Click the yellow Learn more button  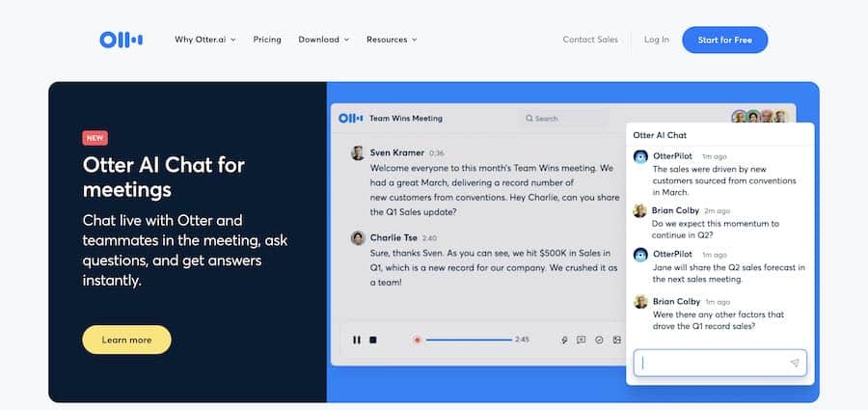pyautogui.click(x=126, y=340)
